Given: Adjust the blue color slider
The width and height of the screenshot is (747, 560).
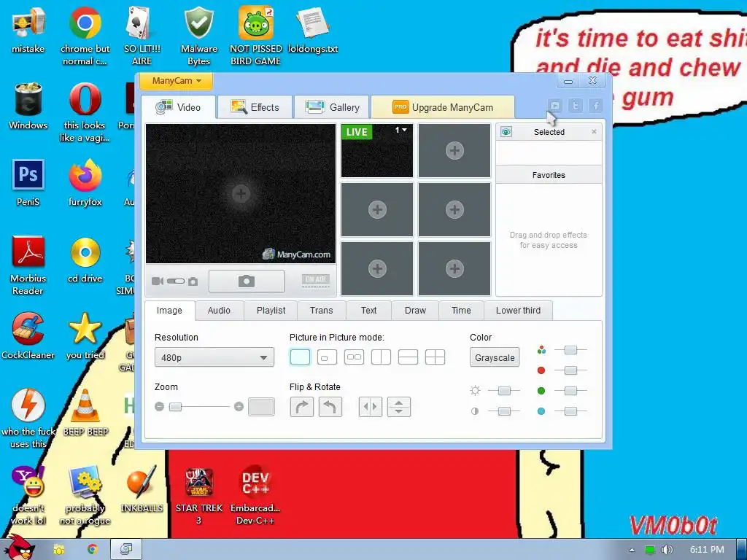Looking at the screenshot, I should [x=570, y=411].
